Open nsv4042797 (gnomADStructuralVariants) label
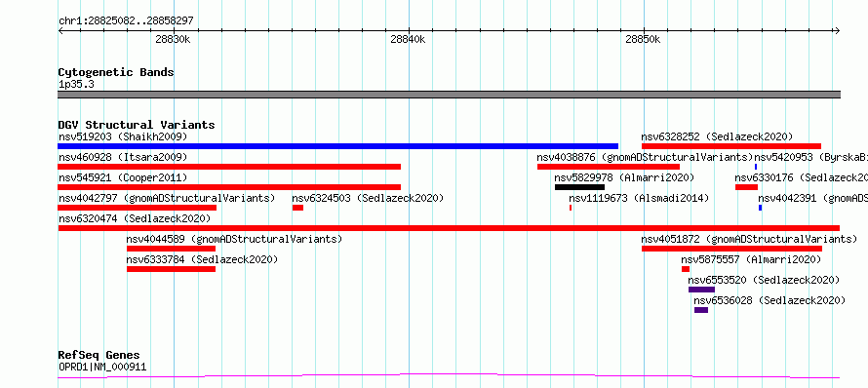This screenshot has width=868, height=388. 167,198
